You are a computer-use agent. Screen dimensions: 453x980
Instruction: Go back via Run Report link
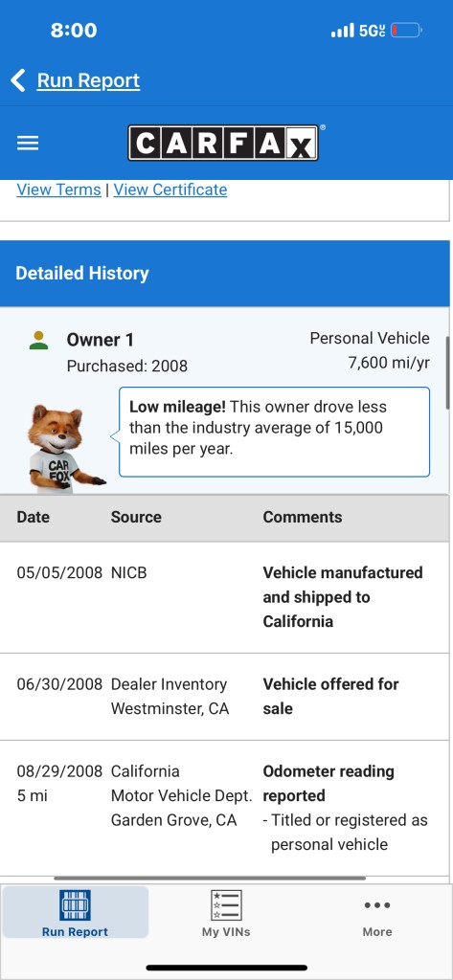pyautogui.click(x=88, y=80)
